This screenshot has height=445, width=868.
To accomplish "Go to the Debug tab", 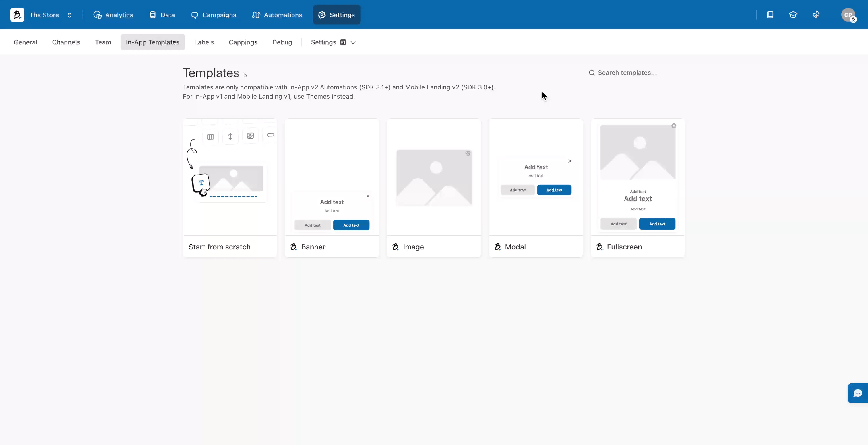I will click(282, 42).
